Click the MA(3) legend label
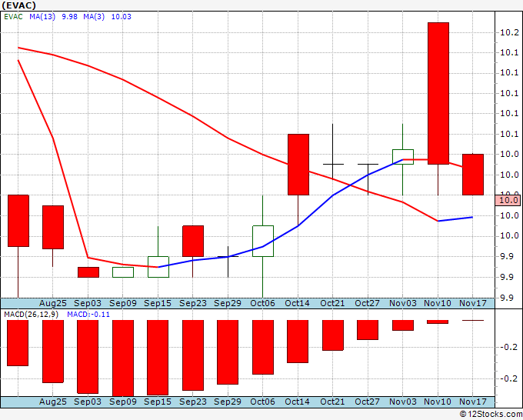Screen dimensions: 523x420 (94, 17)
